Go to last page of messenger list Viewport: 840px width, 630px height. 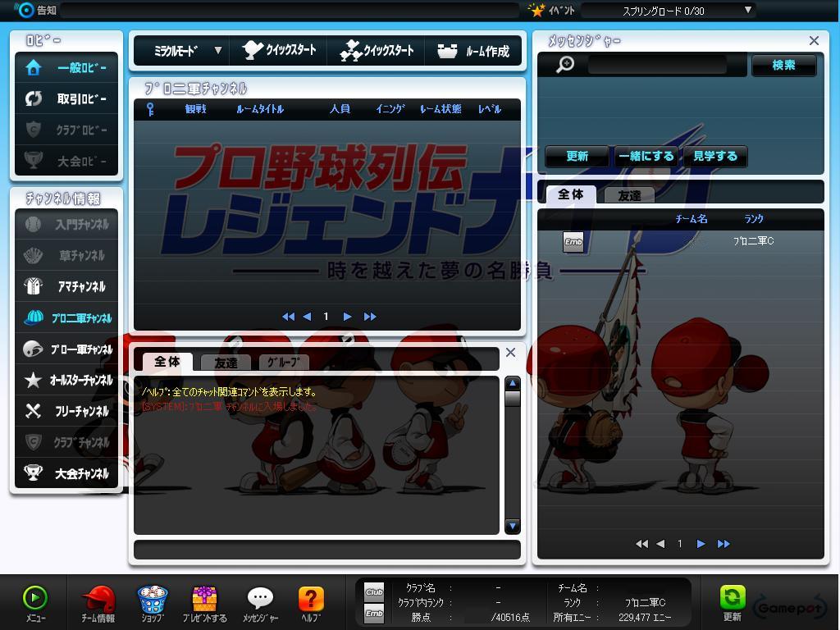pos(724,544)
